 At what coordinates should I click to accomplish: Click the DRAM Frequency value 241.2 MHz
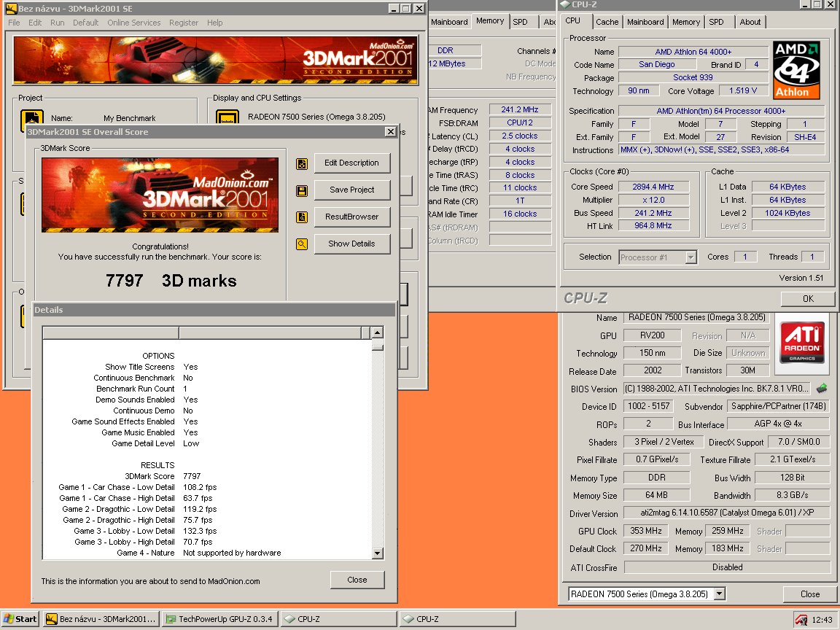coord(520,110)
